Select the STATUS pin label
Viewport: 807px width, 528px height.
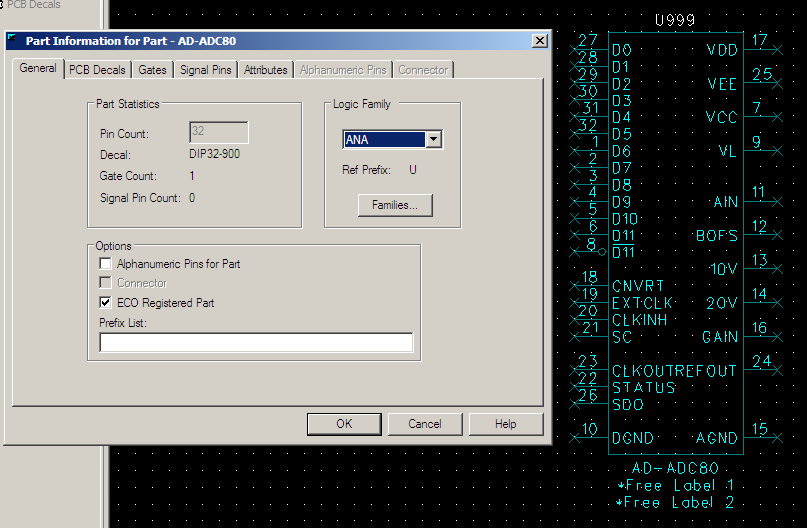644,388
